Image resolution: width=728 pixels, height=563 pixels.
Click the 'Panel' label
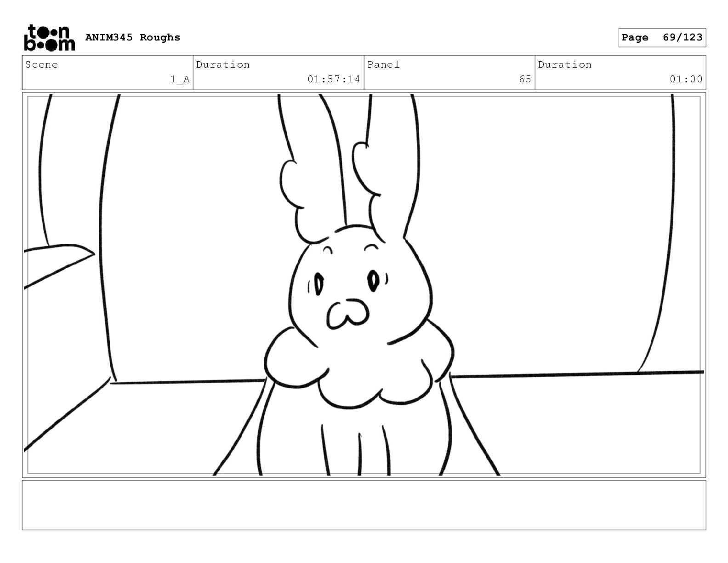(383, 64)
